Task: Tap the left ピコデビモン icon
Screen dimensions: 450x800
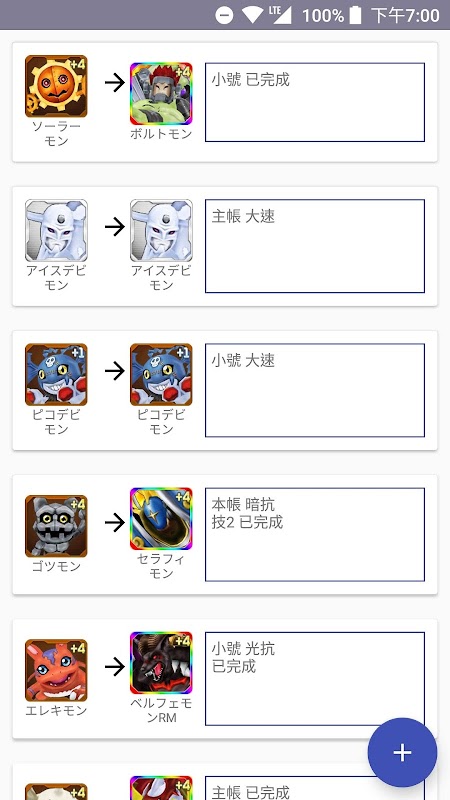Action: tap(56, 374)
